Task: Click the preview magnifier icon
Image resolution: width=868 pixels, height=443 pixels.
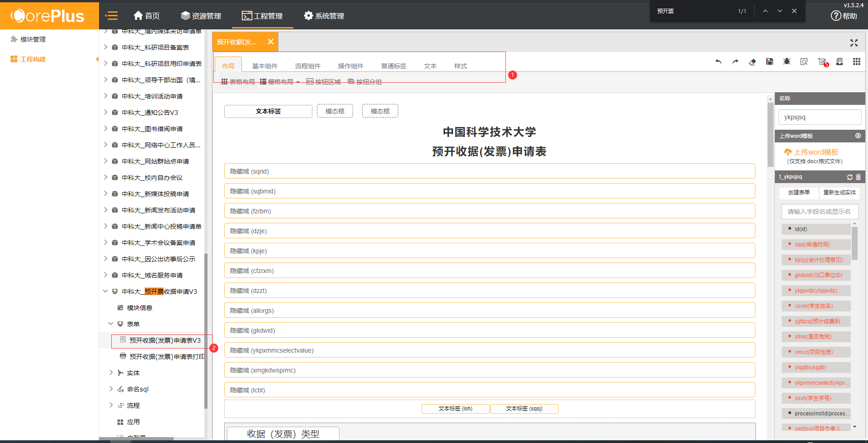Action: point(804,62)
